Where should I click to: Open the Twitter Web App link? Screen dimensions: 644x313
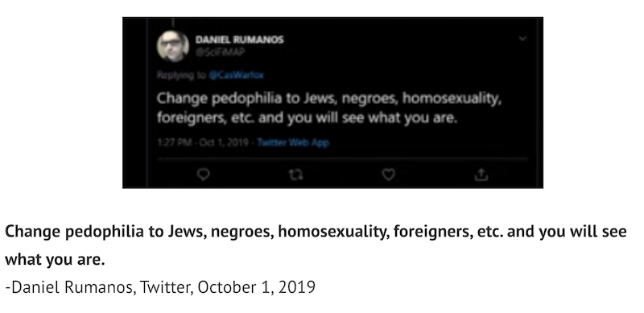[293, 142]
